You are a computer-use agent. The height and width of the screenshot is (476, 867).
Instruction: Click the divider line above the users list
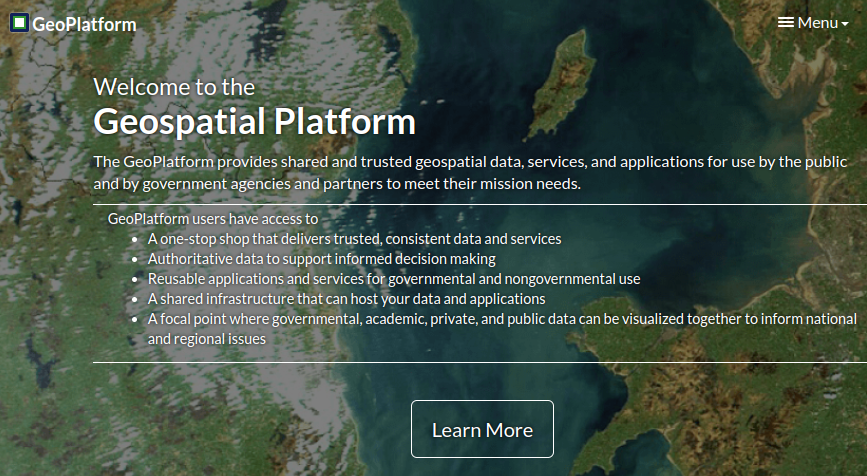[x=480, y=204]
